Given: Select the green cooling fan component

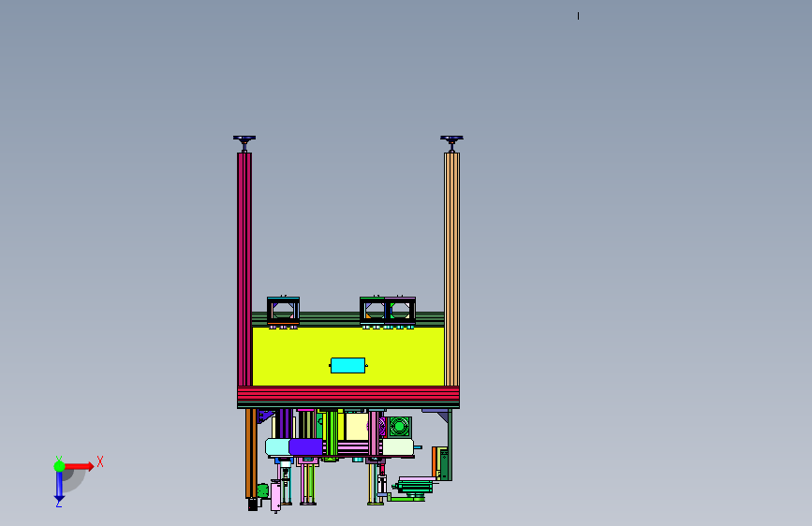Looking at the screenshot, I should coord(399,427).
